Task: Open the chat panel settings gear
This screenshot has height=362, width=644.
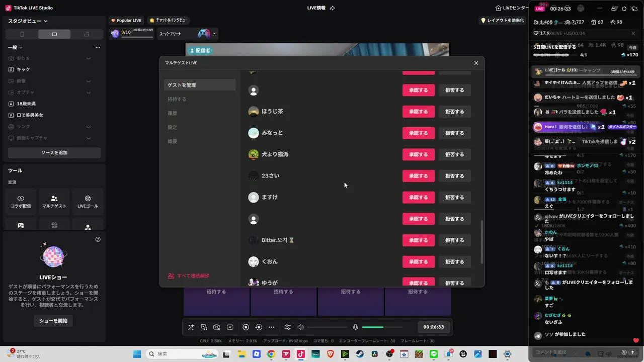Action: pyautogui.click(x=624, y=9)
